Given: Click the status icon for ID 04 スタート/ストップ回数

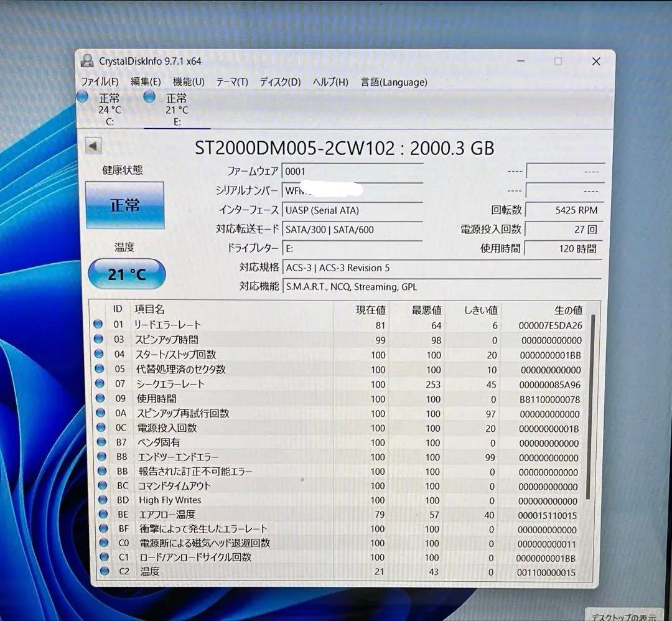Looking at the screenshot, I should tap(99, 353).
